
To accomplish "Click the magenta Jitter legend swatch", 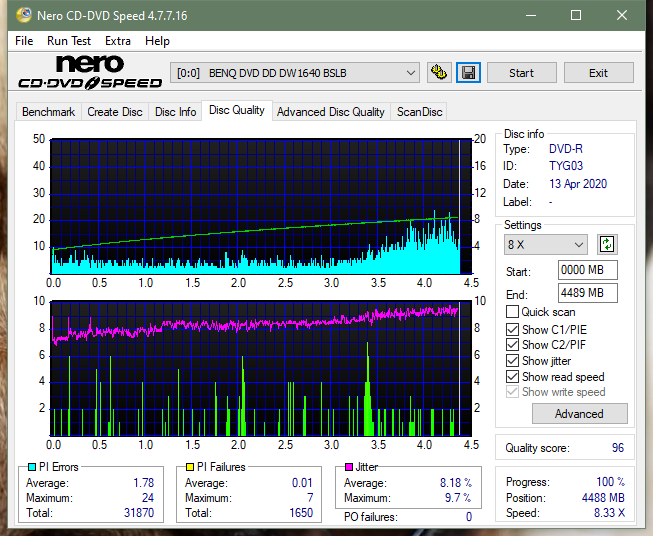I will [349, 467].
